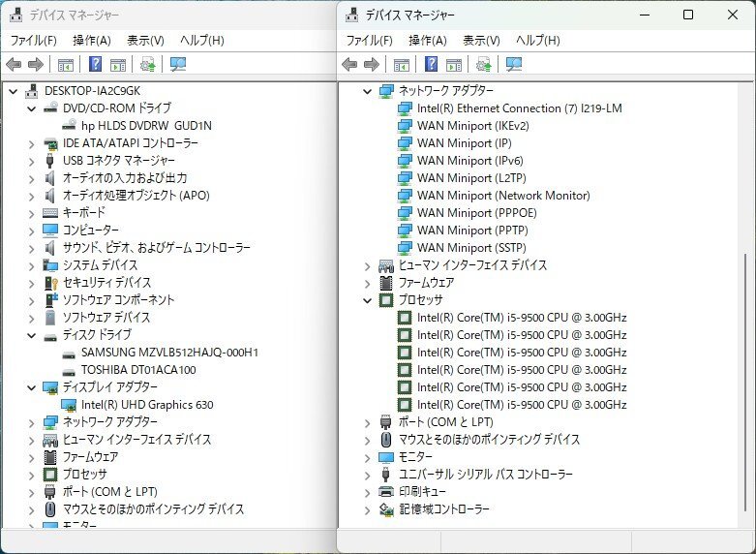Image resolution: width=756 pixels, height=554 pixels.
Task: Select WAN Miniport (PPPOE)
Action: (x=477, y=213)
